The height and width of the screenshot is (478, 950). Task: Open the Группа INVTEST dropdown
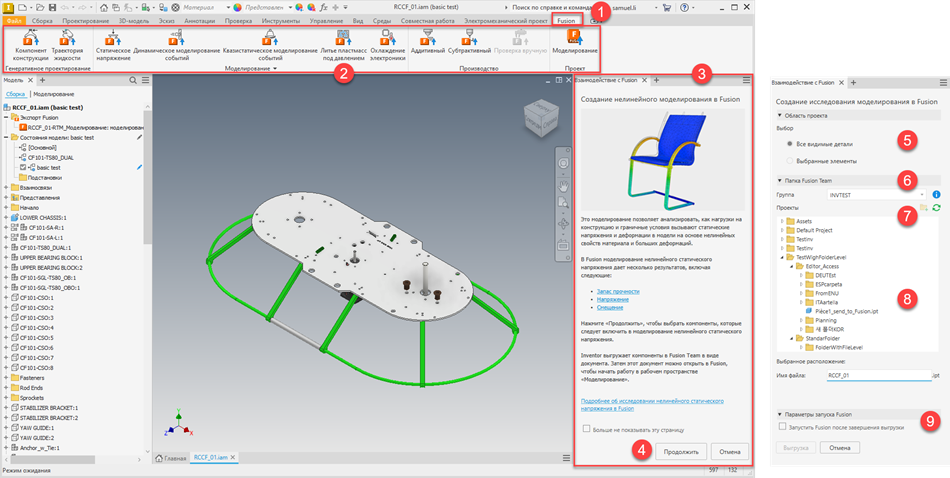point(876,194)
